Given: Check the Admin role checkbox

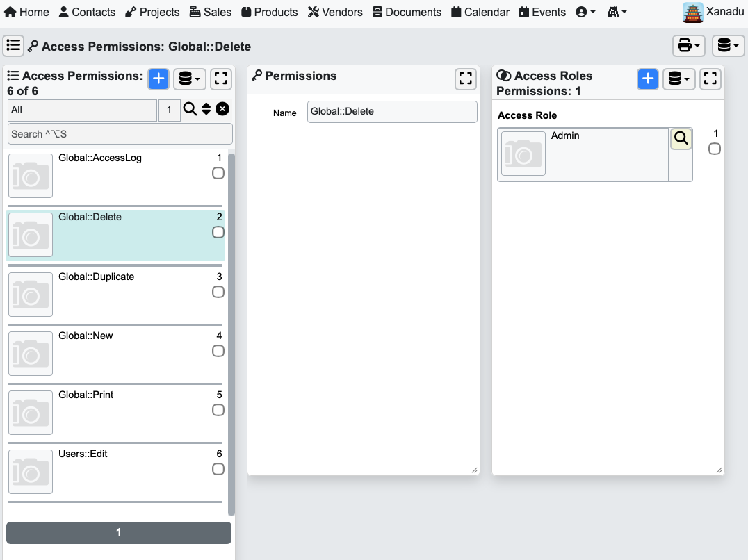Looking at the screenshot, I should [715, 148].
